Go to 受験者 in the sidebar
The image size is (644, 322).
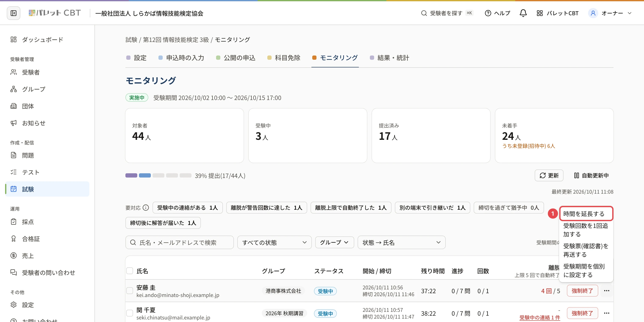click(x=47, y=72)
